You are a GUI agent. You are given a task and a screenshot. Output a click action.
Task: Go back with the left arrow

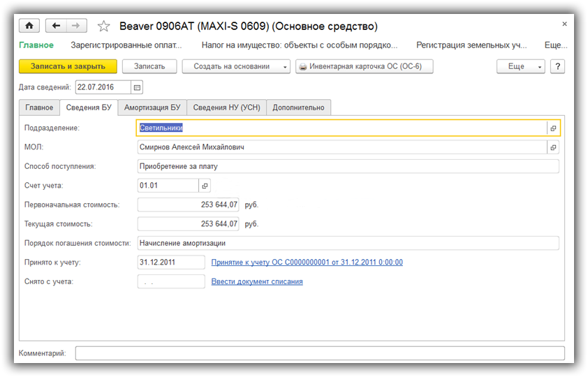[56, 26]
